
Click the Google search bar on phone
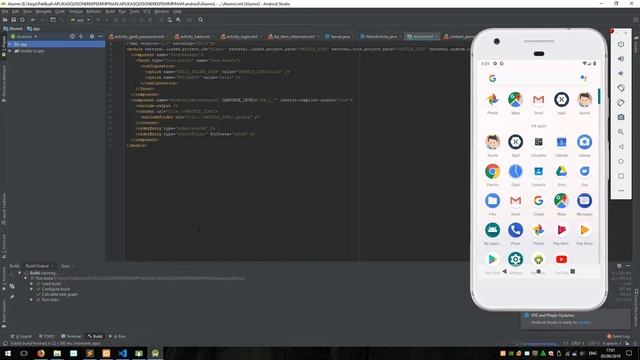coord(538,78)
